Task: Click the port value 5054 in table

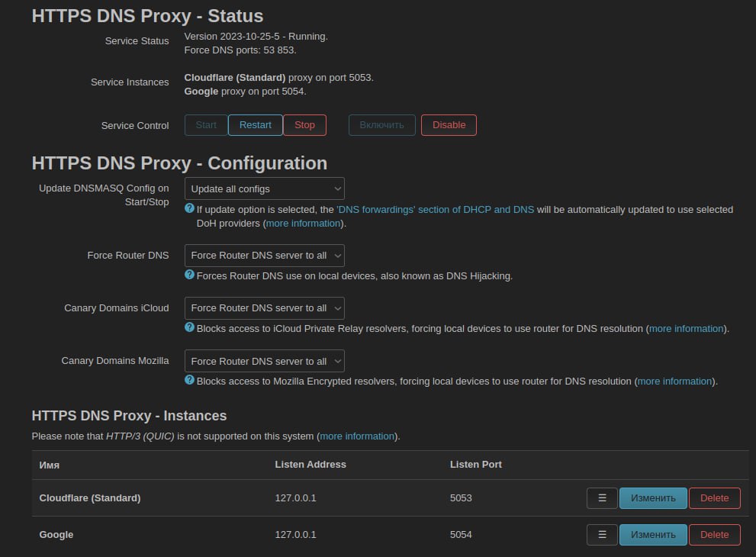Action: (x=461, y=535)
